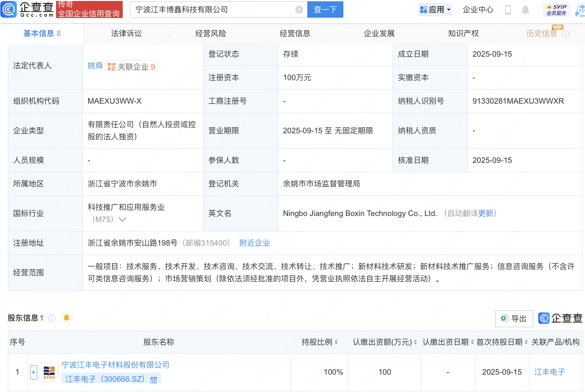
Task: Toggle shareholder change alert bell
Action: (x=67, y=318)
